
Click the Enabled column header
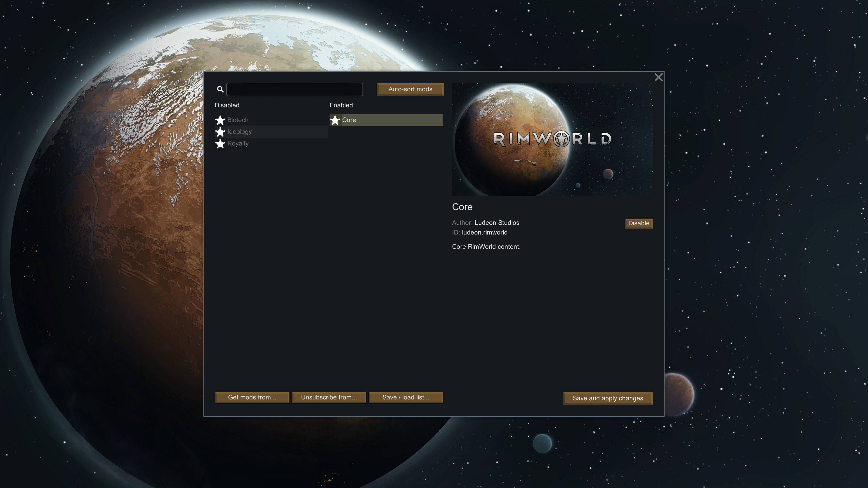coord(341,106)
